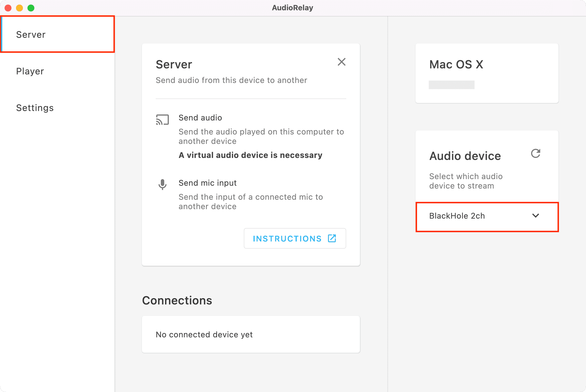The width and height of the screenshot is (586, 392).
Task: Click the 'Audio device' heading
Action: [x=465, y=156]
